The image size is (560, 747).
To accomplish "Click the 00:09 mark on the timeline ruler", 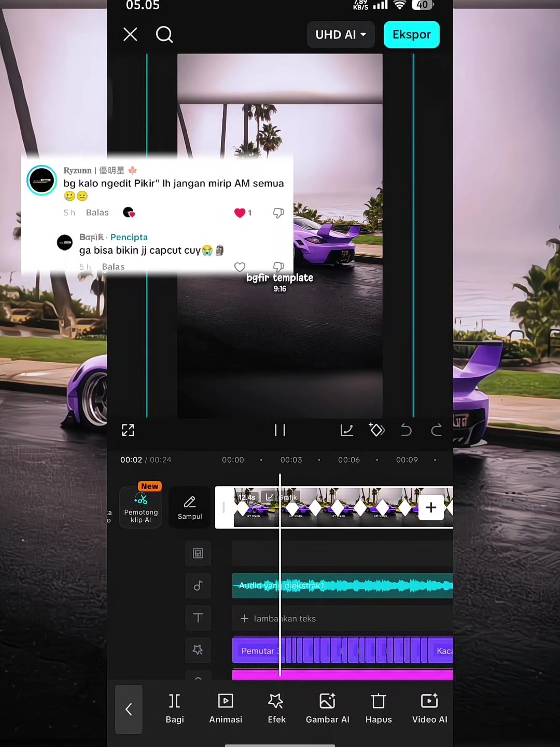I will coord(407,460).
